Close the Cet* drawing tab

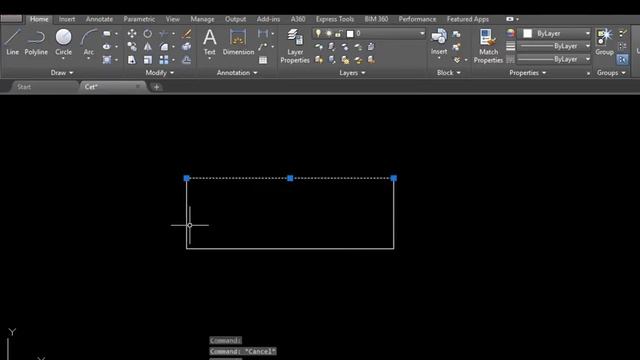point(138,87)
